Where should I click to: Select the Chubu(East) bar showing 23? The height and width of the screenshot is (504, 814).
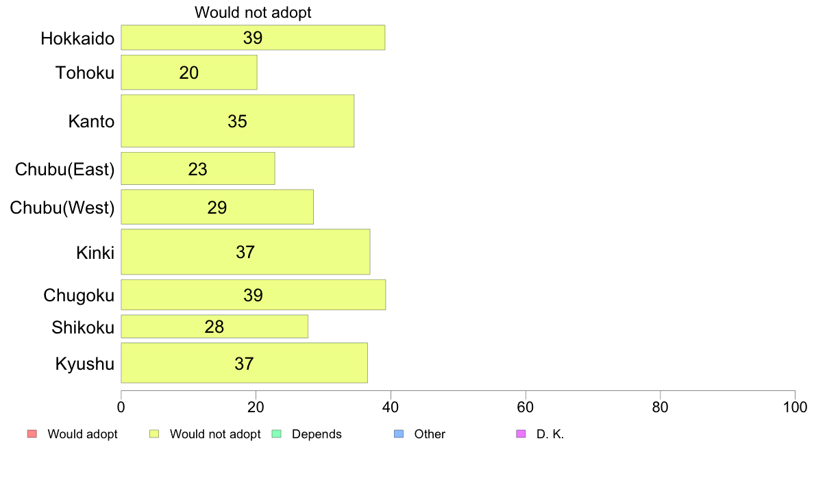198,168
